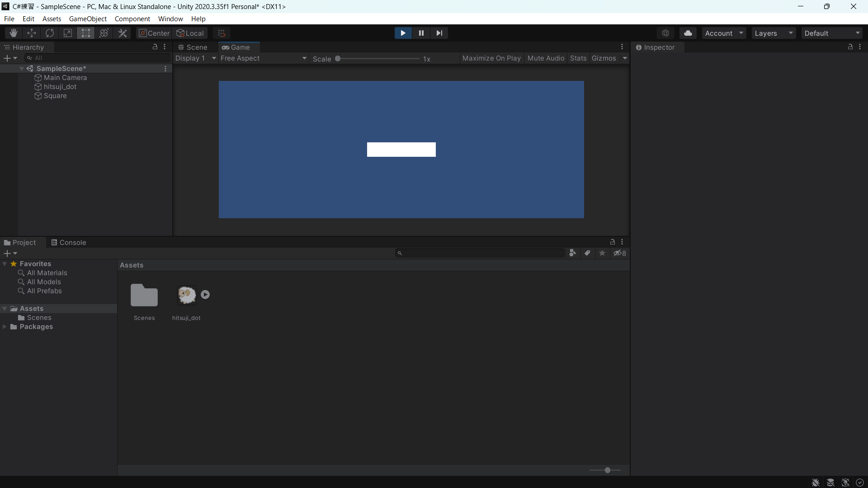Click the Pause button in toolbar
Screen dimensions: 868x488
tap(421, 33)
